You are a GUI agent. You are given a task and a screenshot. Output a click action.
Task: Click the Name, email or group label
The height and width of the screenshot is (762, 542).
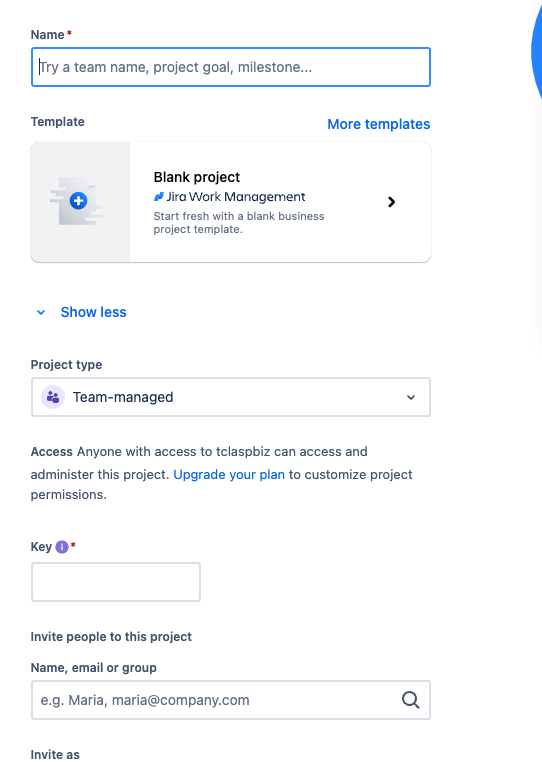(94, 668)
